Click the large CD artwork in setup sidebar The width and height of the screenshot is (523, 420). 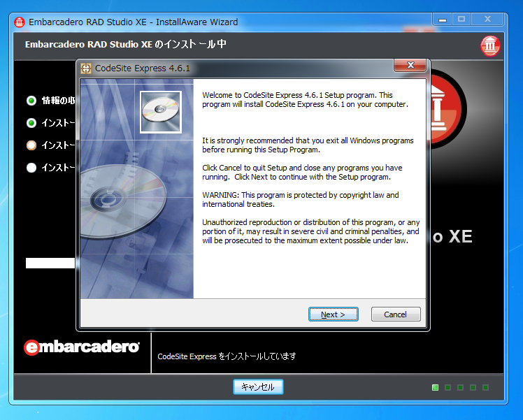click(123, 202)
